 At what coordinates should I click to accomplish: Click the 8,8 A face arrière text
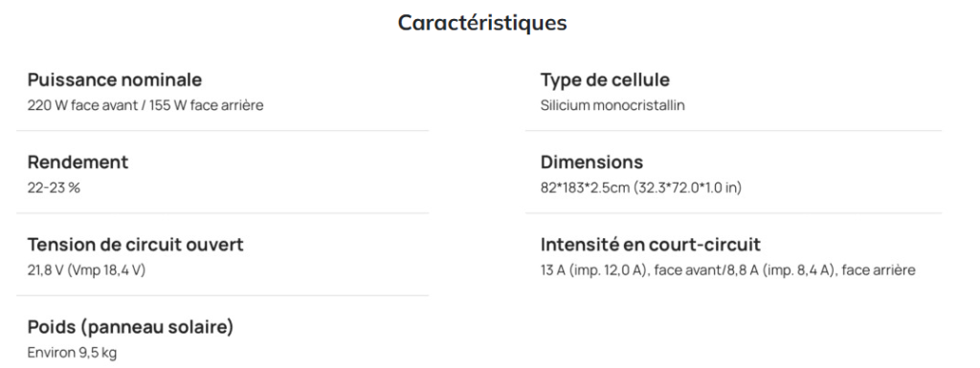pyautogui.click(x=819, y=271)
